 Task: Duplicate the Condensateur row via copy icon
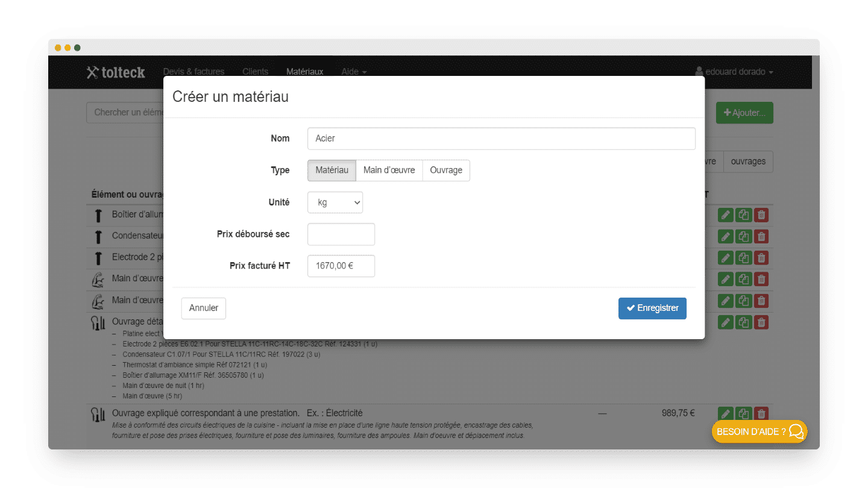point(744,236)
